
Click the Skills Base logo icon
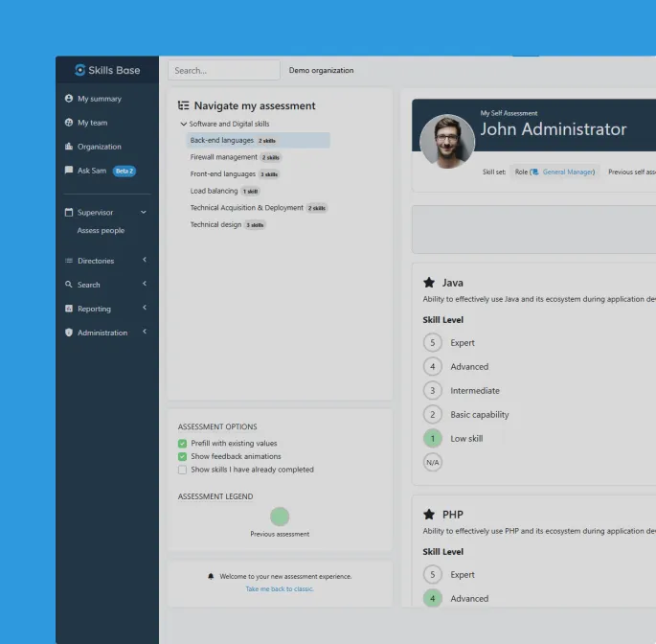80,70
